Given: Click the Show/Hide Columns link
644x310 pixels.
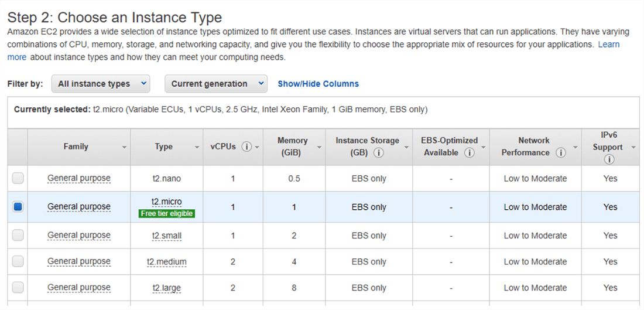Looking at the screenshot, I should [318, 84].
